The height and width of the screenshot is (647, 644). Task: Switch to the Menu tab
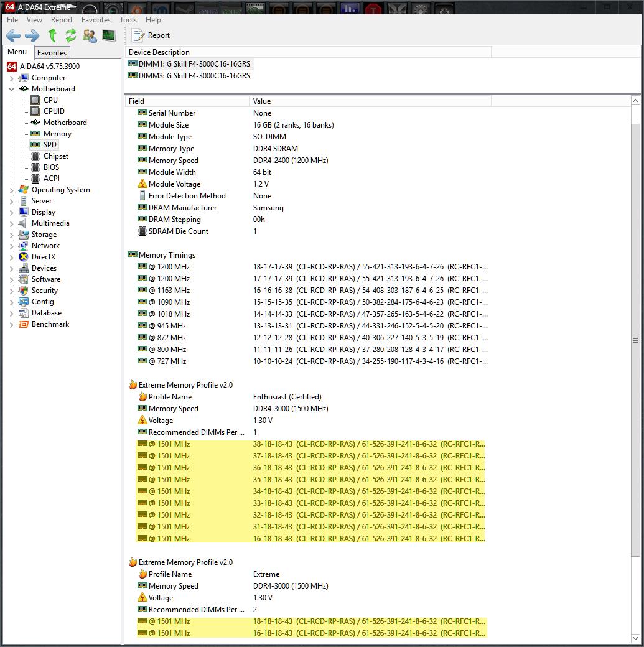click(17, 52)
